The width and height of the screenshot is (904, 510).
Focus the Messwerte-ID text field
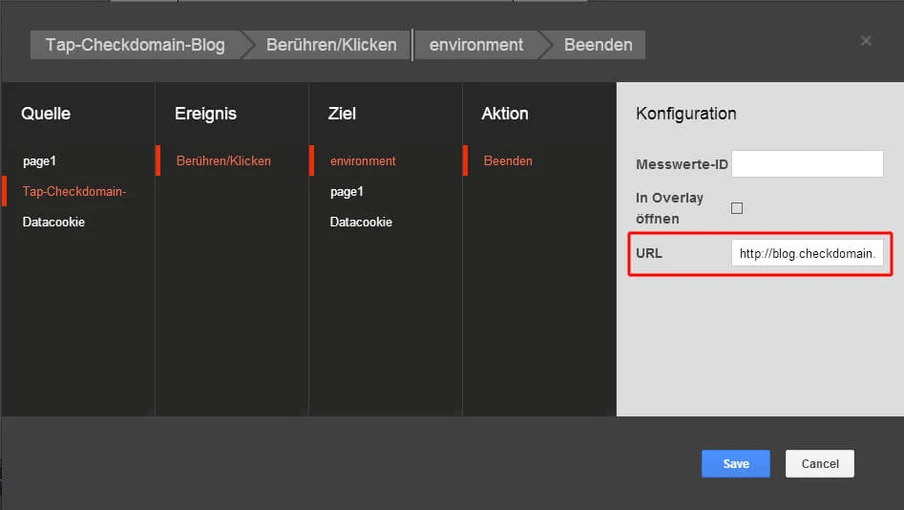(x=807, y=164)
